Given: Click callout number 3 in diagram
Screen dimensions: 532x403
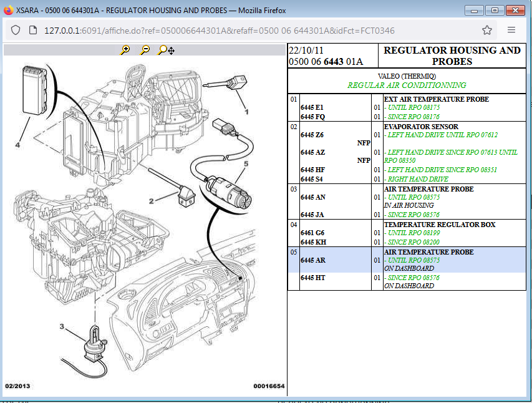Looking at the screenshot, I should click(62, 326).
